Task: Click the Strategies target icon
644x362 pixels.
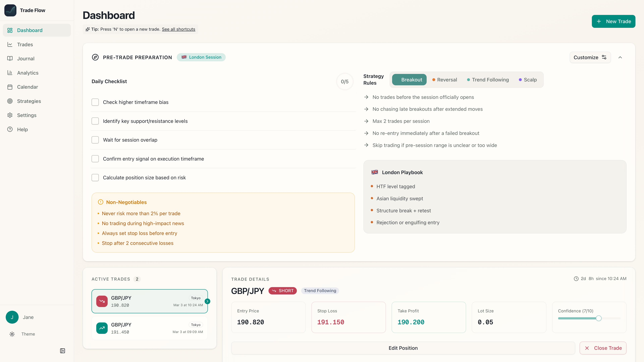Action: click(x=10, y=101)
